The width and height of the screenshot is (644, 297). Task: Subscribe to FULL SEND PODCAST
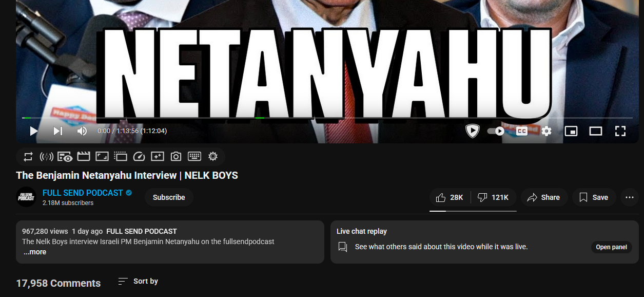pyautogui.click(x=169, y=197)
